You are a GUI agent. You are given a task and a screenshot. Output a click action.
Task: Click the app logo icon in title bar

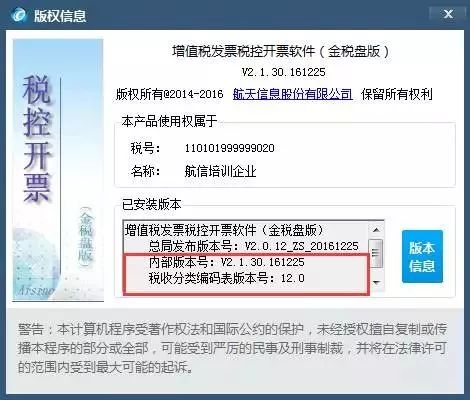[18, 15]
